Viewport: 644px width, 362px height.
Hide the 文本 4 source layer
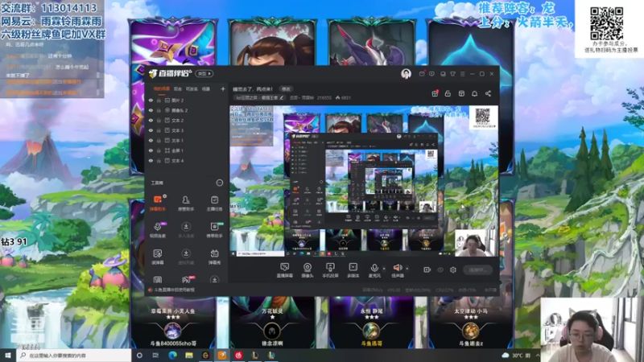[x=151, y=161]
